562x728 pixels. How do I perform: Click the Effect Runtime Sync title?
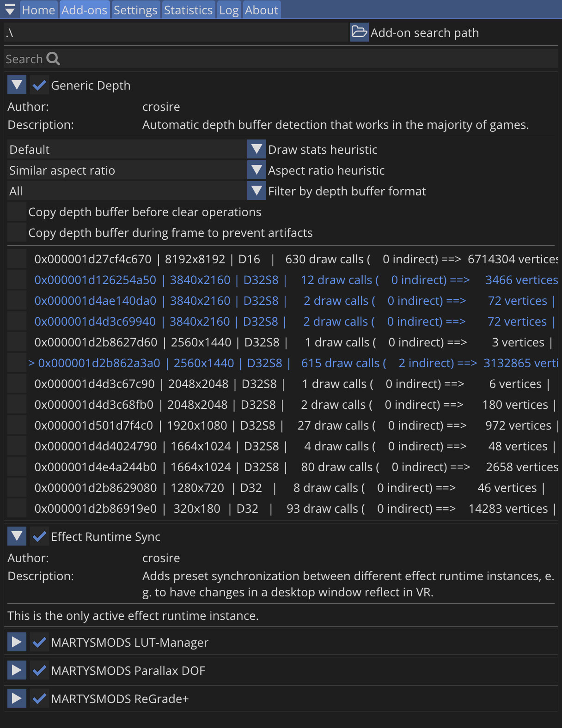[x=105, y=537]
